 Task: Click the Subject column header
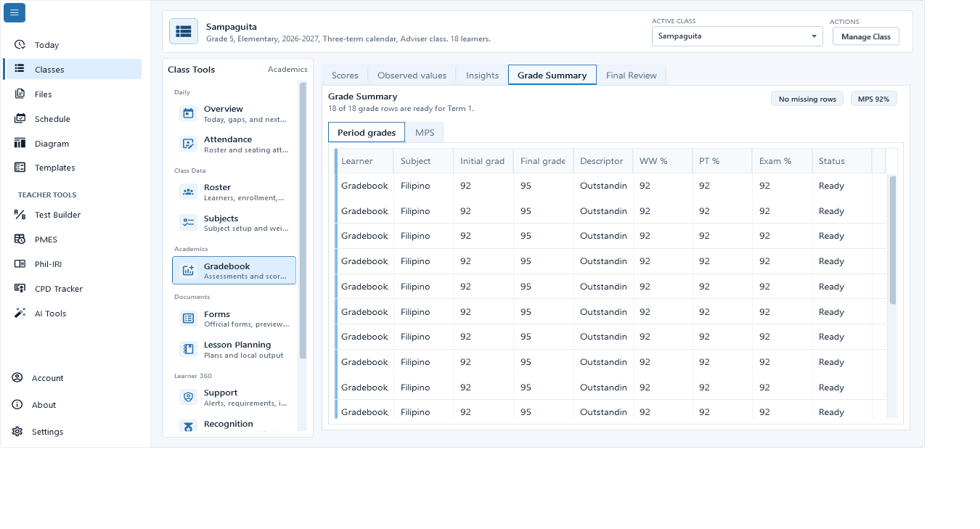click(424, 161)
